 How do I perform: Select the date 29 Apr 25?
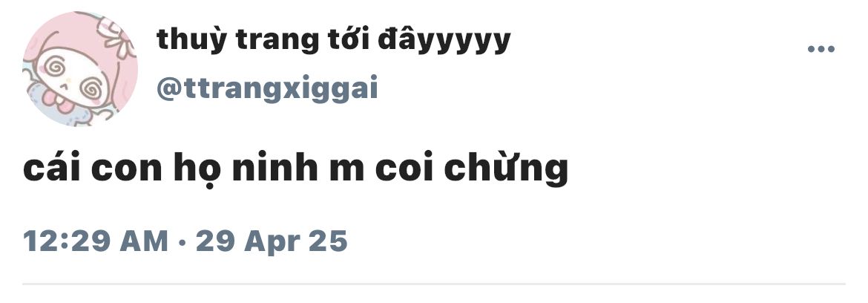[x=272, y=241]
